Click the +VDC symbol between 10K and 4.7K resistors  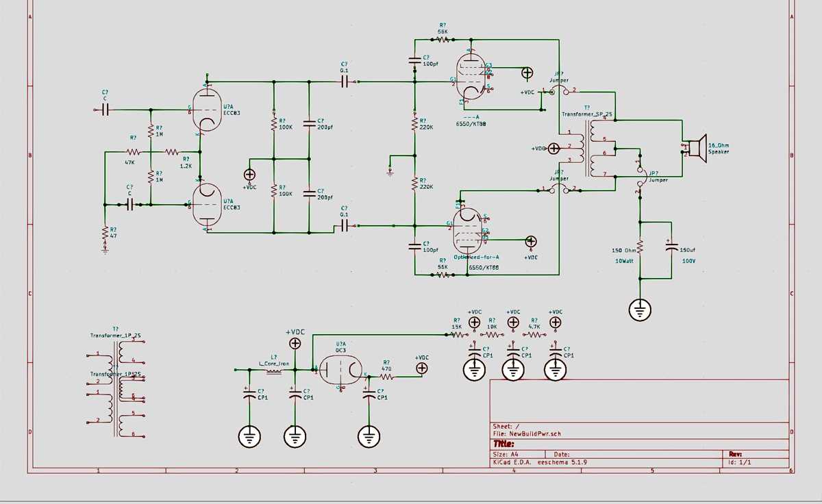click(514, 322)
